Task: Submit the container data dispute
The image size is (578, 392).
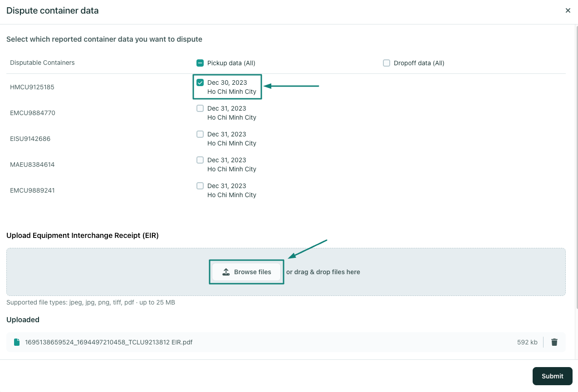Action: [552, 376]
